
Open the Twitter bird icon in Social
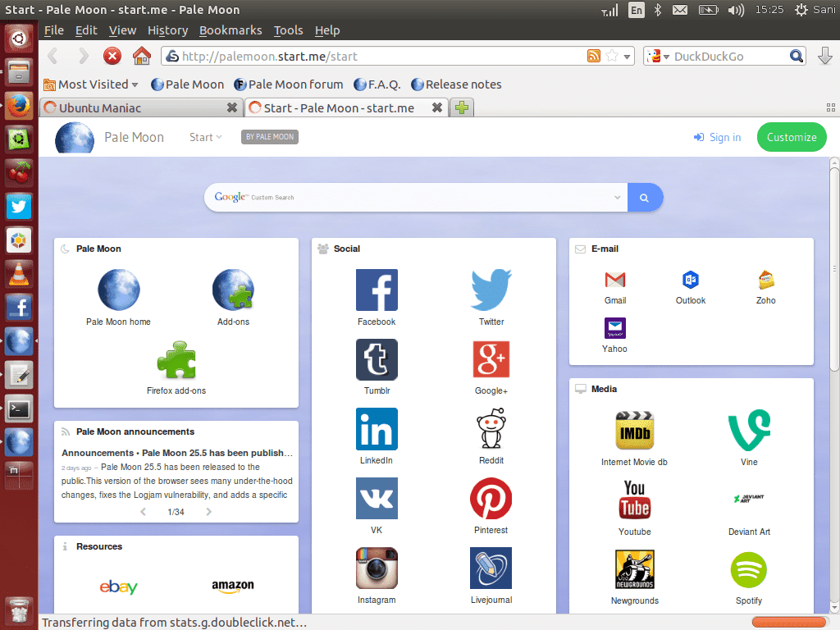(x=491, y=290)
